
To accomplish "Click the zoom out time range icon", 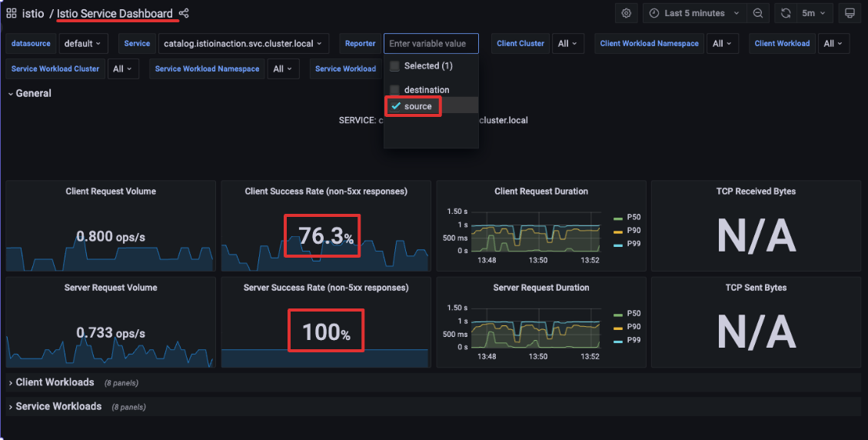I will pos(758,13).
